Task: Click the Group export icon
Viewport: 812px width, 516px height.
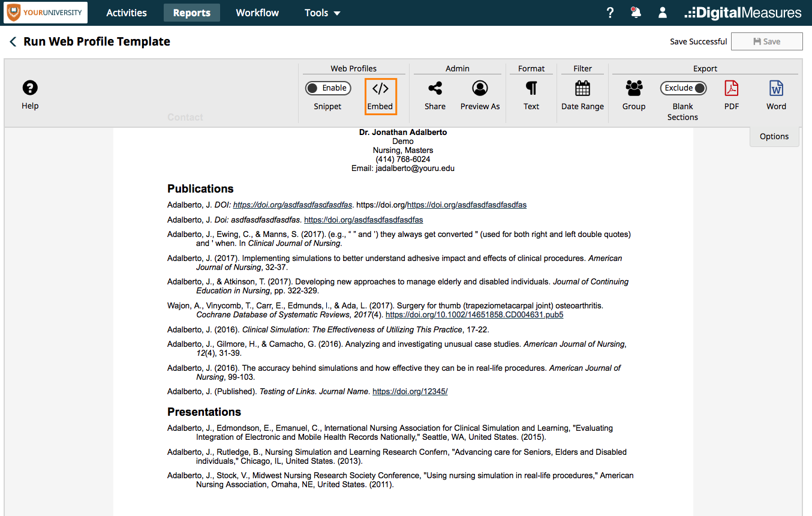Action: tap(633, 89)
